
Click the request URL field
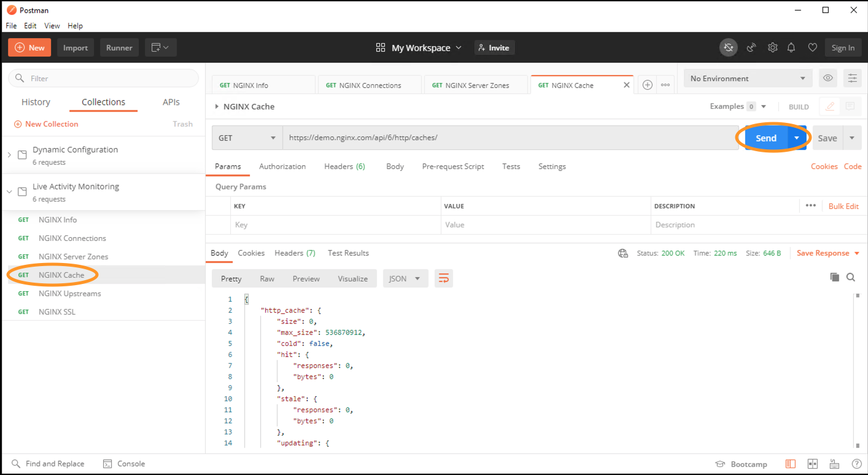click(509, 138)
